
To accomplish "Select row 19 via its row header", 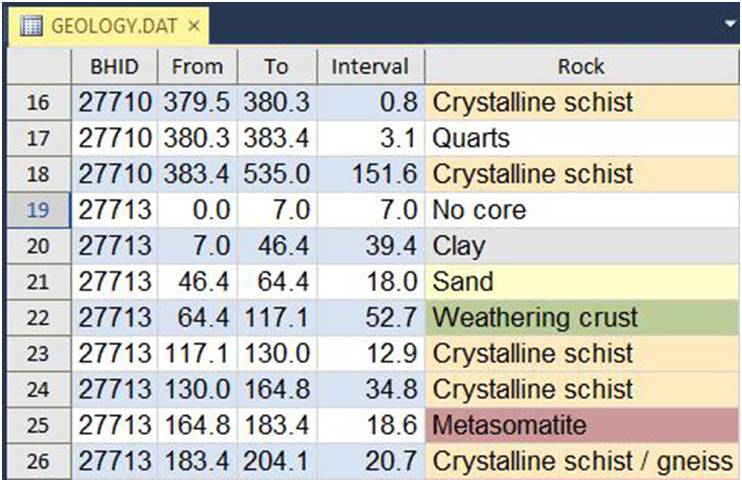I will click(x=39, y=210).
